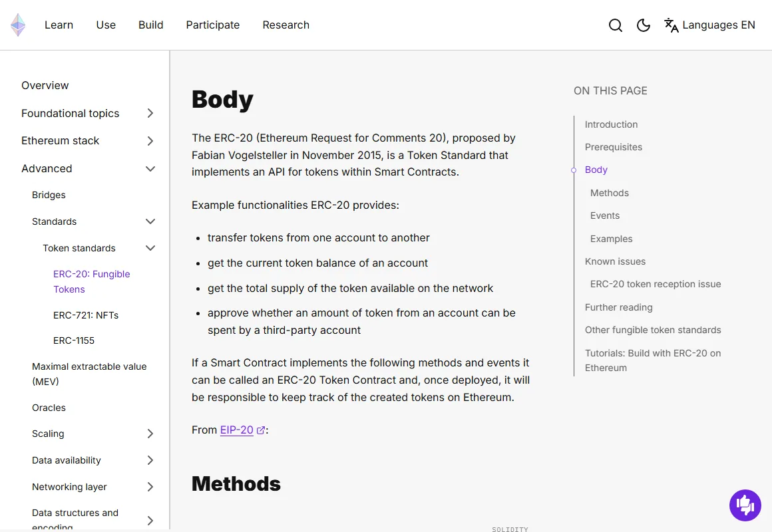Jump to Prerequisites in page contents

(x=614, y=147)
